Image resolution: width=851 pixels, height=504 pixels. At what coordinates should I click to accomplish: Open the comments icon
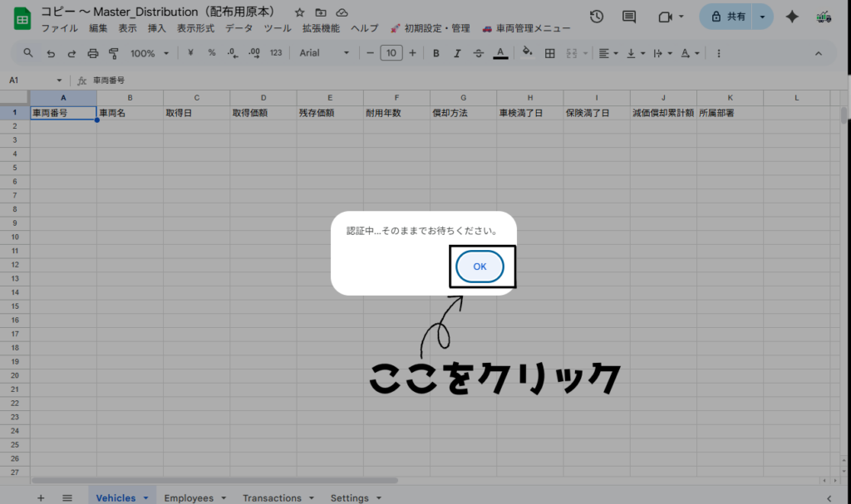tap(629, 17)
